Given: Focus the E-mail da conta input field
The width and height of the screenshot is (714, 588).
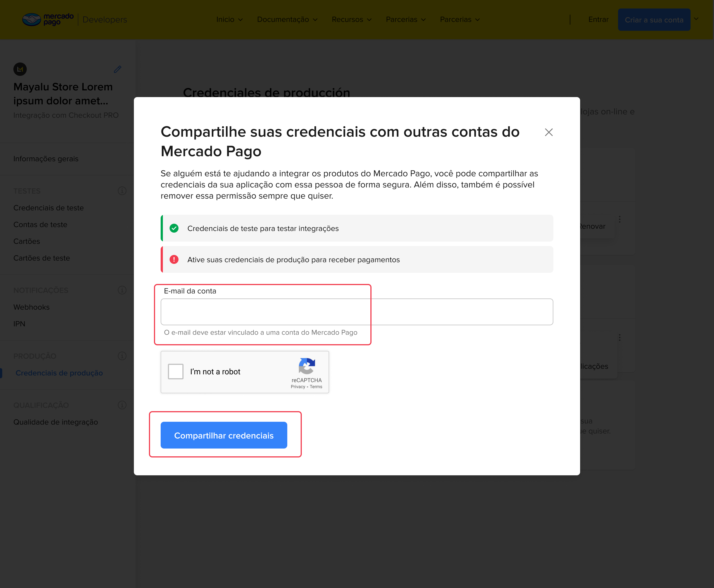Looking at the screenshot, I should point(357,312).
